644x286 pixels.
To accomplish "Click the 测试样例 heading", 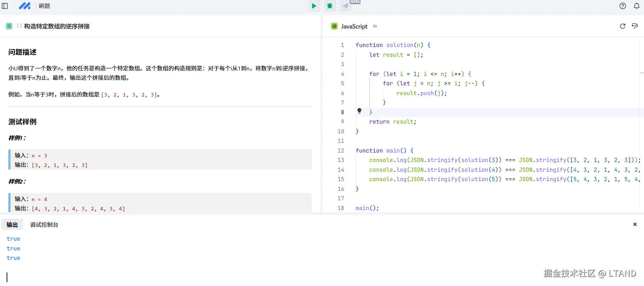I will [22, 122].
